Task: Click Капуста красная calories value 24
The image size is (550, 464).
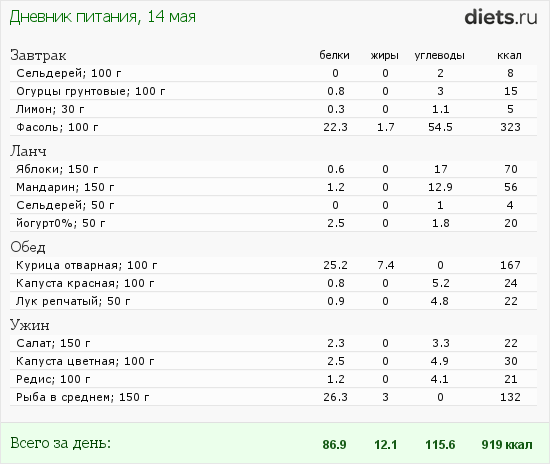Action: [511, 283]
